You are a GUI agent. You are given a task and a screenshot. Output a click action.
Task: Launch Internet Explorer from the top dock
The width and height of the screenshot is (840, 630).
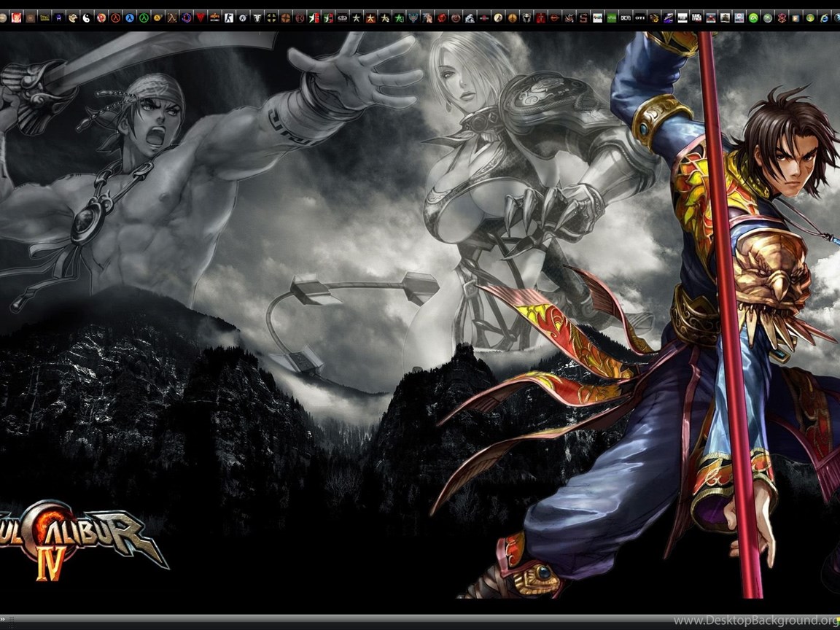point(824,18)
